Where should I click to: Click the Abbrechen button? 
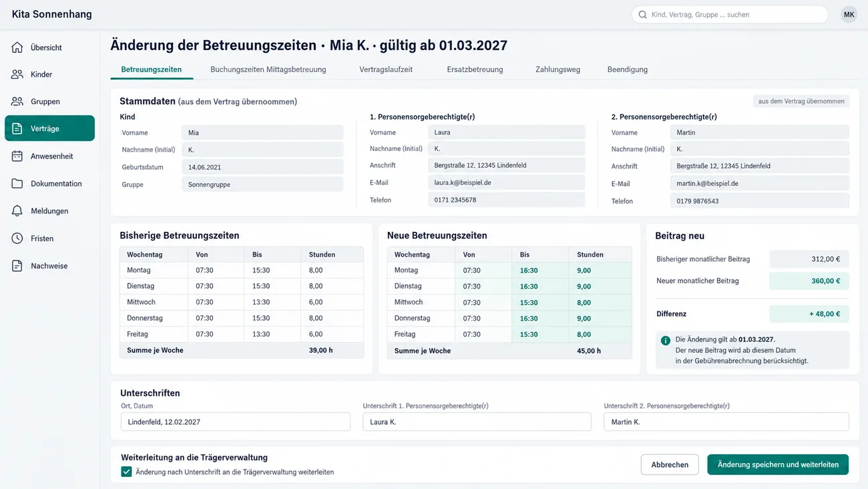(670, 464)
